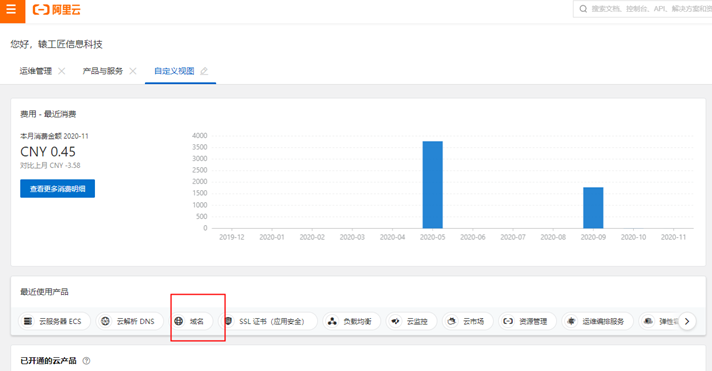Open 云解析 DNS product shortcut
Image resolution: width=712 pixels, height=371 pixels.
[x=130, y=321]
